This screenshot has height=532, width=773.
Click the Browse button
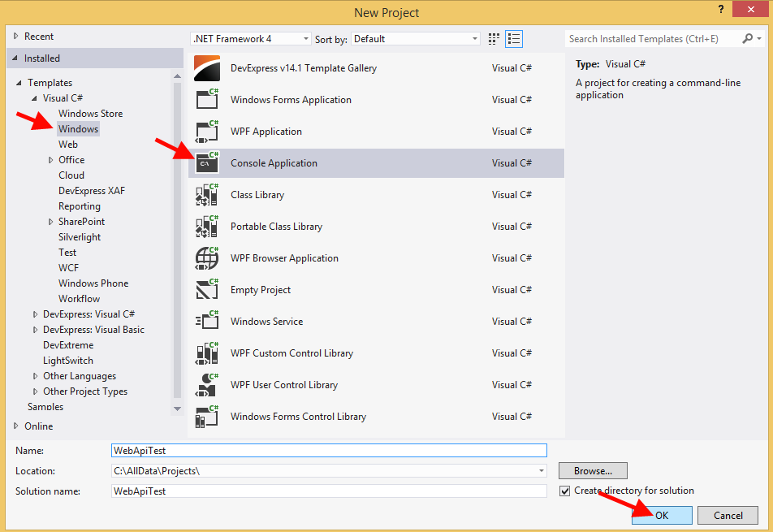pos(593,471)
